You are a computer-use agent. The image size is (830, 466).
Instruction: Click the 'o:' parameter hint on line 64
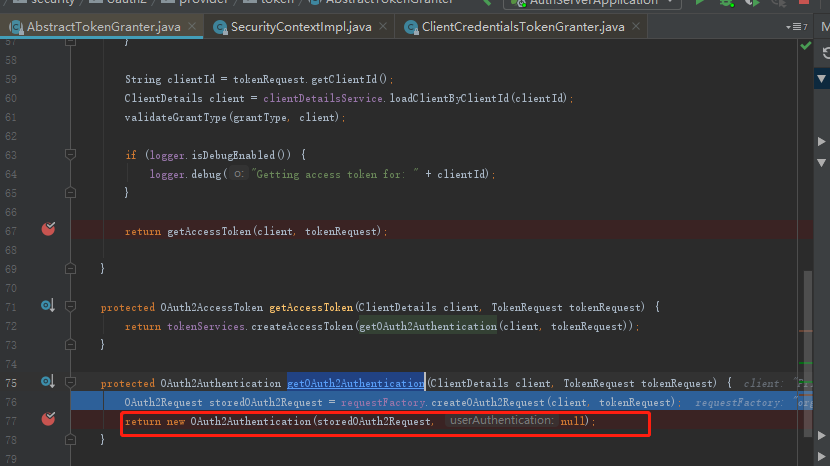[239, 173]
